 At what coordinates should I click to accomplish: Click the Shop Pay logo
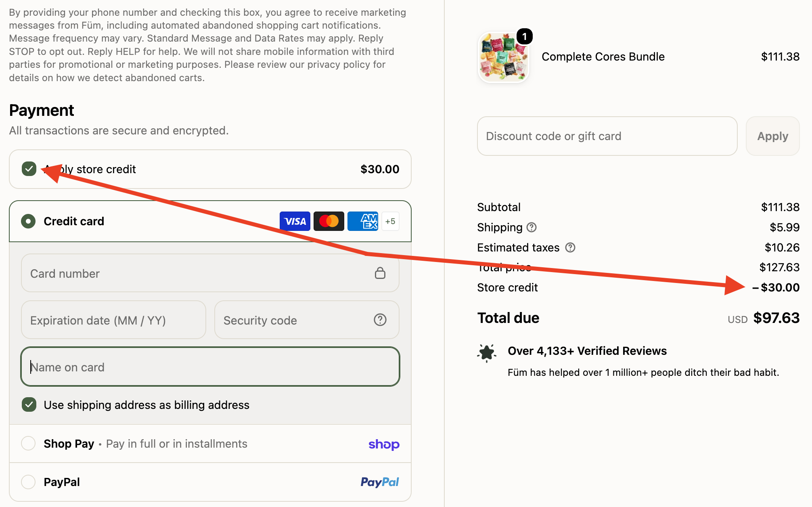[384, 444]
